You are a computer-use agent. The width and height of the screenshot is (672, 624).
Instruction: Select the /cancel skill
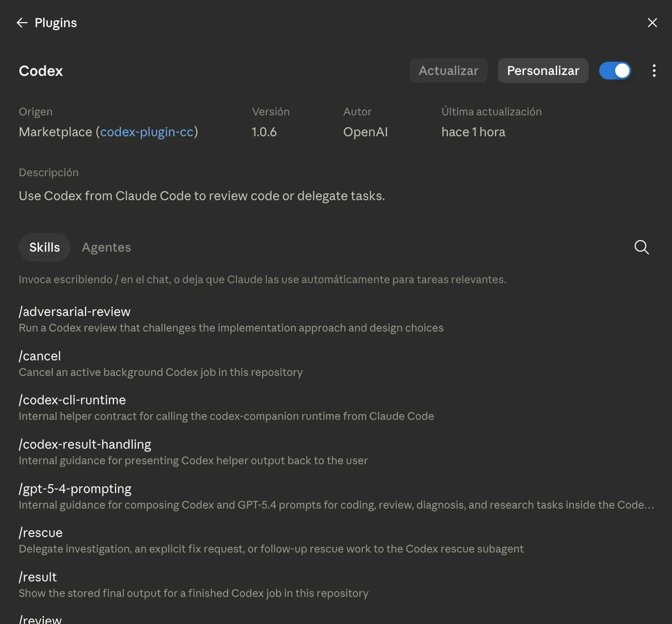click(40, 356)
